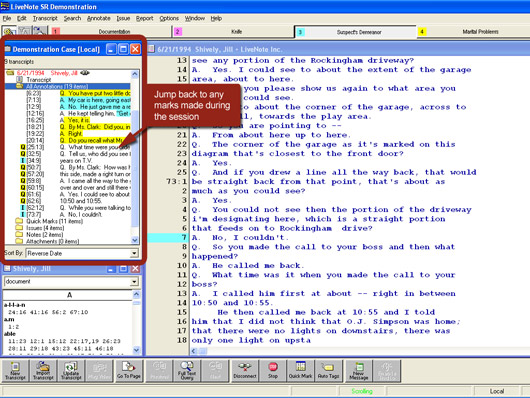
Task: Click the Import Transcript toolbar button
Action: [x=43, y=371]
